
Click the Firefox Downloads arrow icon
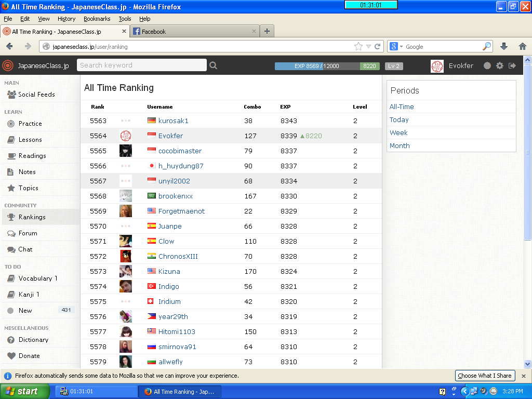click(x=503, y=46)
